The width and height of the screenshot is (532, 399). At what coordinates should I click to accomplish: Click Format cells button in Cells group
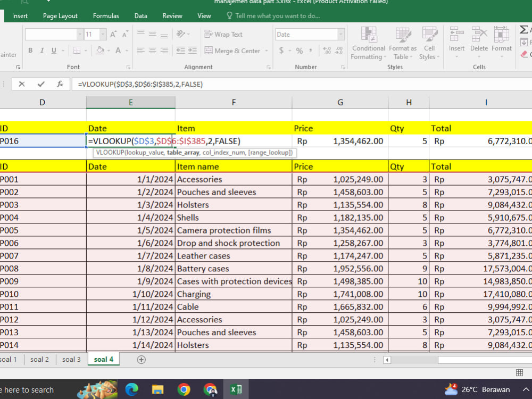click(502, 43)
